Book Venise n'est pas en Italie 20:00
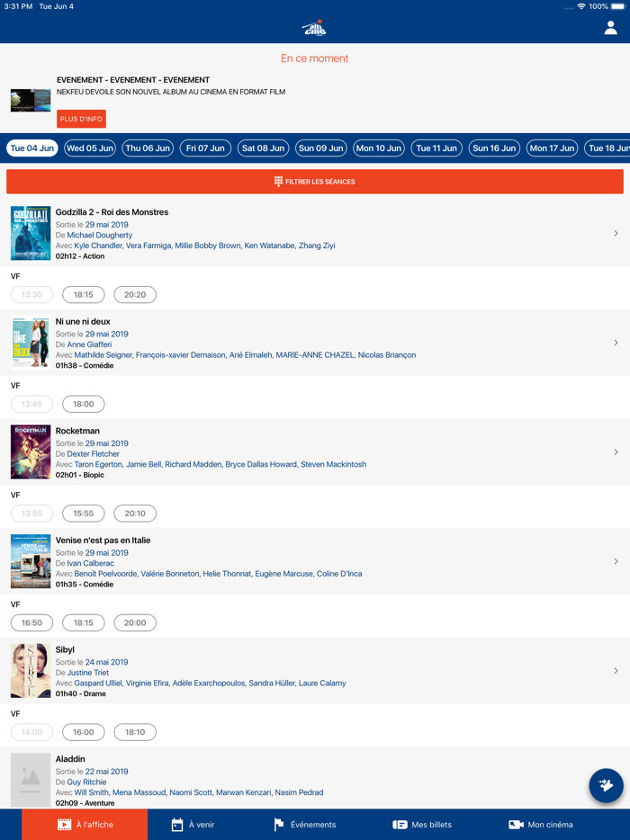This screenshot has height=840, width=630. coord(135,622)
